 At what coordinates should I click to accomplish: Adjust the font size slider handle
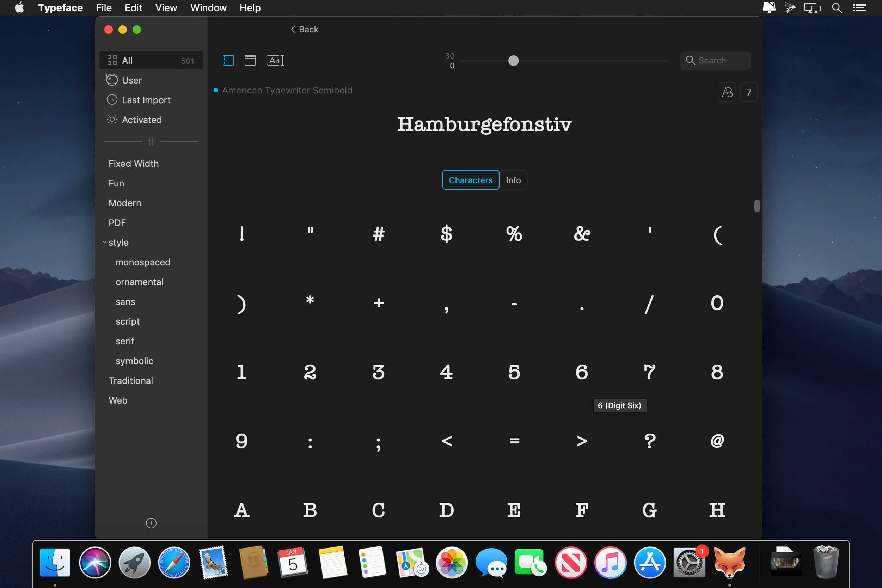(x=513, y=60)
